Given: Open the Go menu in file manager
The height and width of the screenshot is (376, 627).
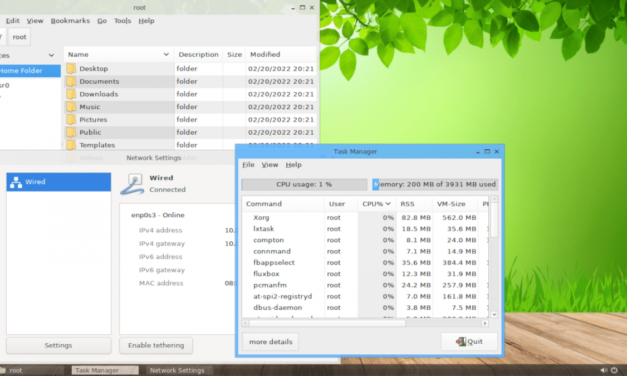Looking at the screenshot, I should click(x=102, y=21).
